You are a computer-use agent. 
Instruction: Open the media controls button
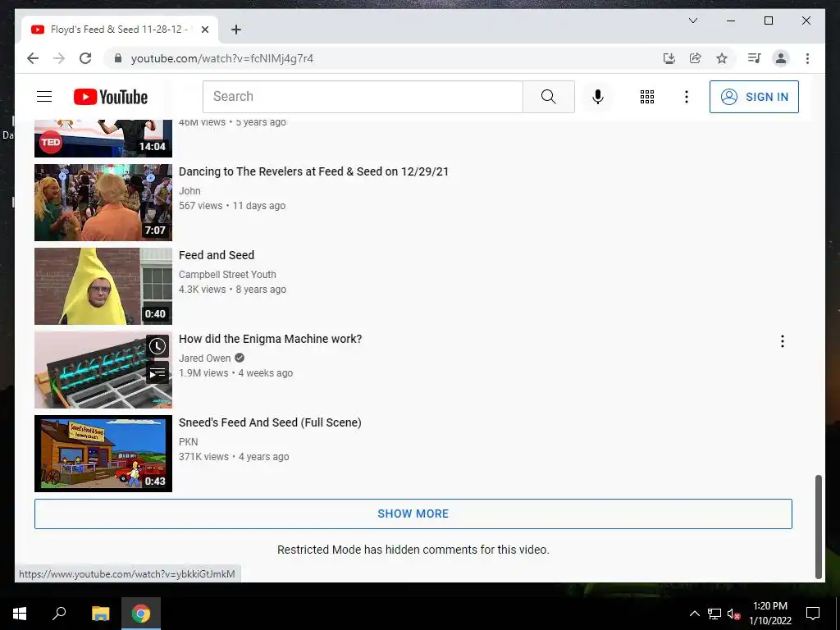point(755,58)
